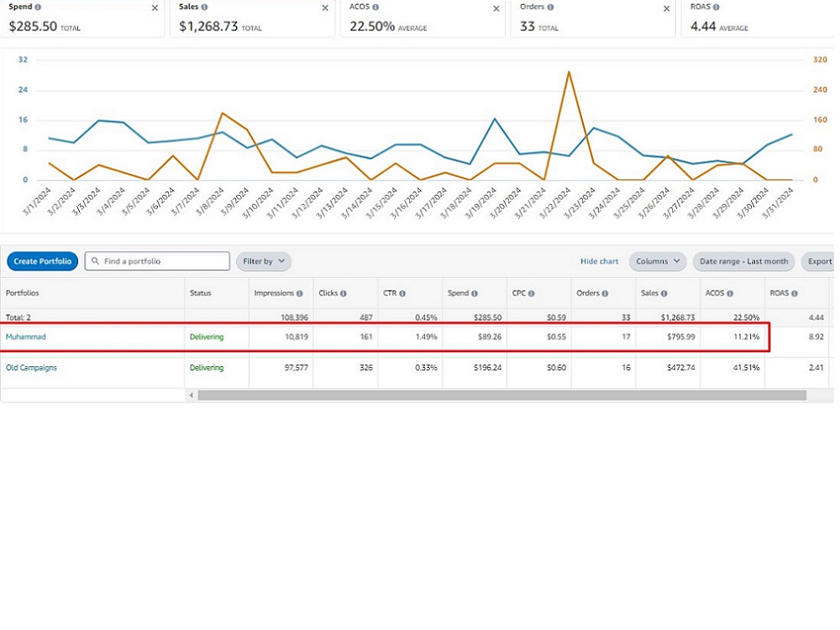Click the $196.24 spend cell

[487, 368]
